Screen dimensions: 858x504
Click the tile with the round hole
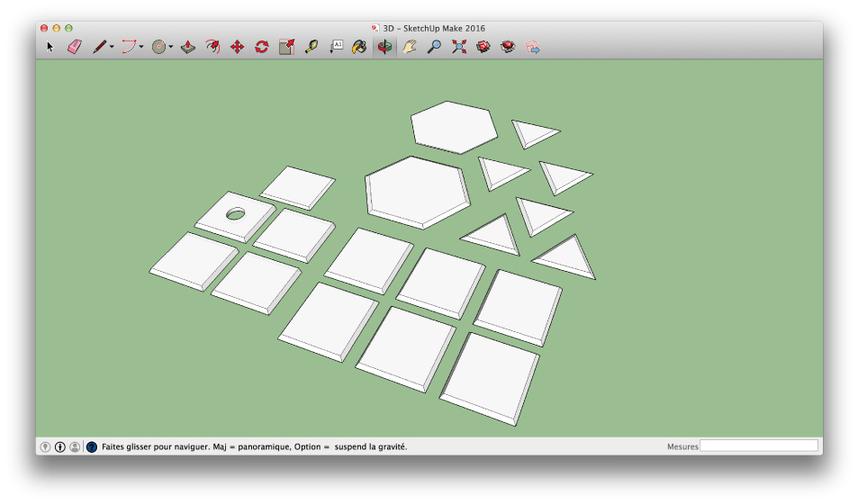tap(235, 217)
